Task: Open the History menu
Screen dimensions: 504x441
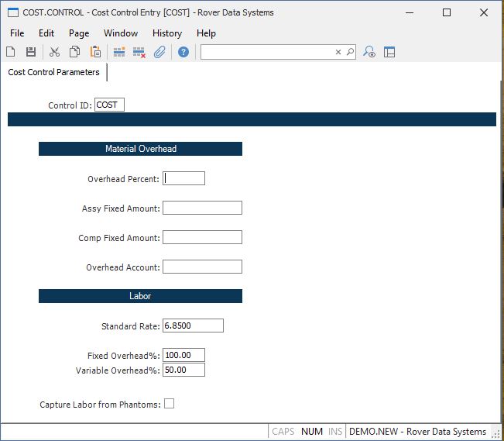Action: tap(166, 33)
